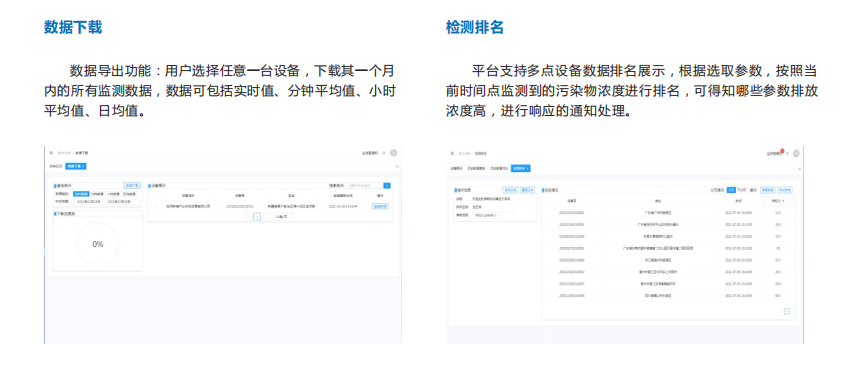
Task: Close the blue 数据下载 tab
Action: (x=83, y=166)
